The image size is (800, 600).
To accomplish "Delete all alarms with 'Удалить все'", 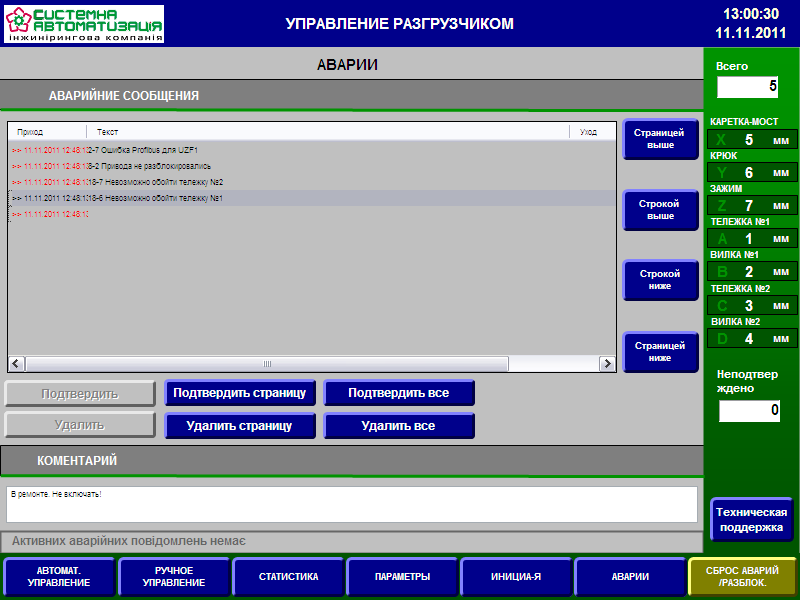I will [398, 425].
